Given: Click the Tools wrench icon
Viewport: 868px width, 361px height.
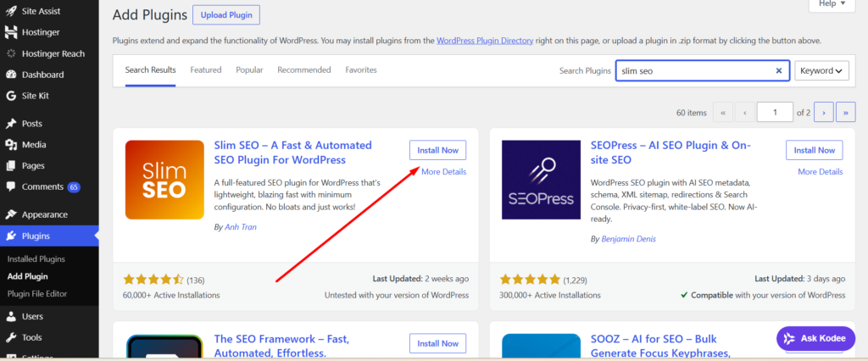Looking at the screenshot, I should 11,338.
